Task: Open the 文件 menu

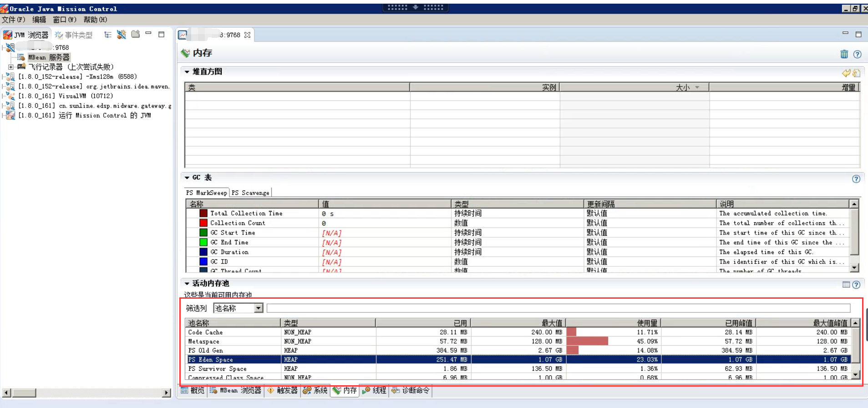Action: coord(14,20)
